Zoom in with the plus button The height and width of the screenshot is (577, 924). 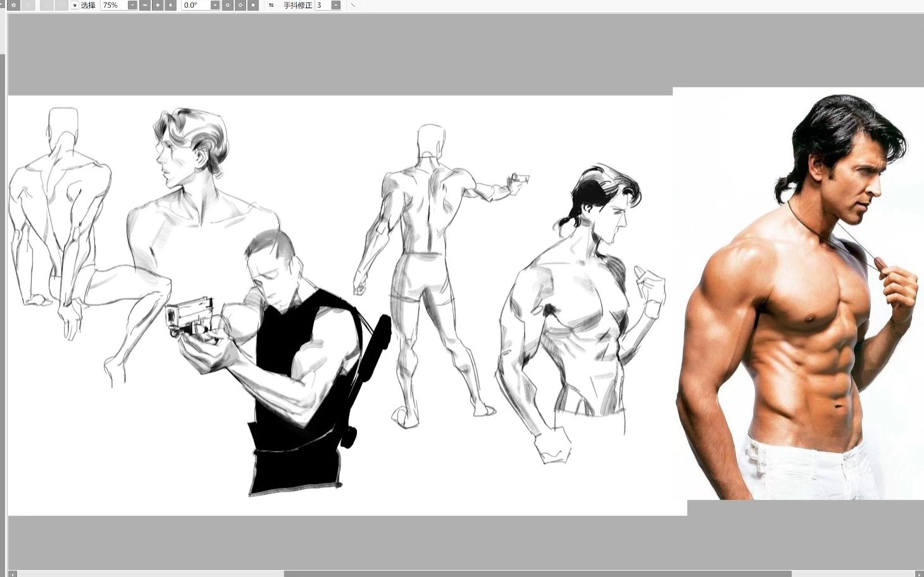point(158,5)
